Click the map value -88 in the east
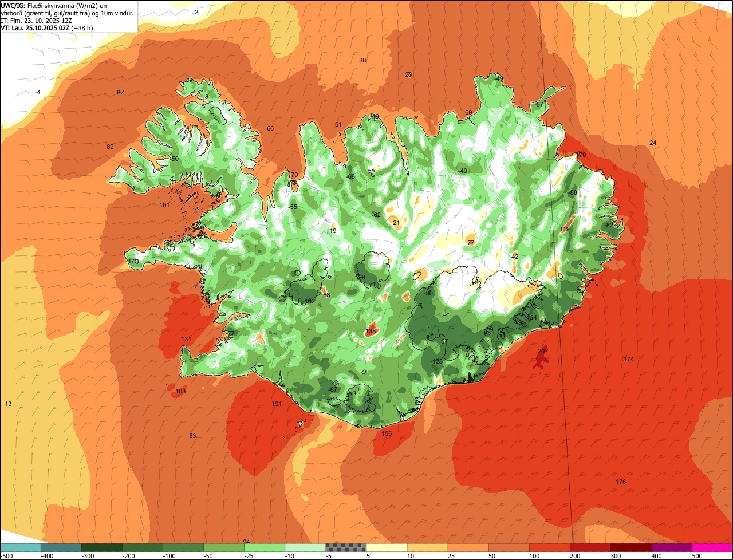Screen dimensions: 733x560 click(573, 192)
